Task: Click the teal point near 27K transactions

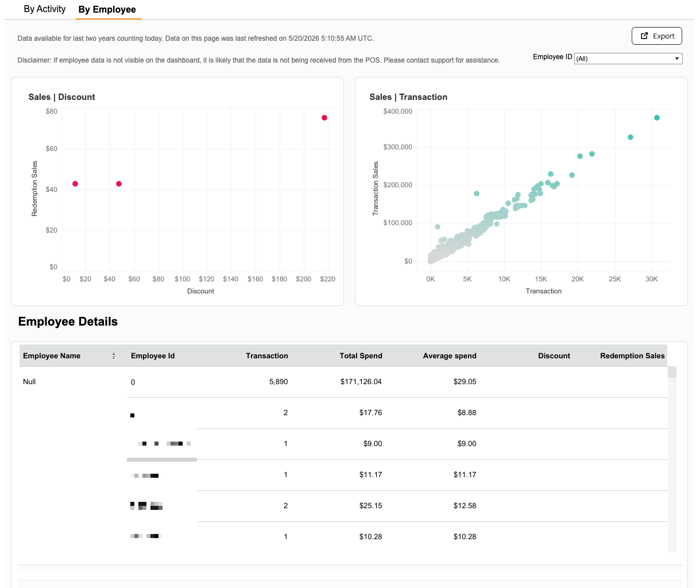Action: [631, 137]
